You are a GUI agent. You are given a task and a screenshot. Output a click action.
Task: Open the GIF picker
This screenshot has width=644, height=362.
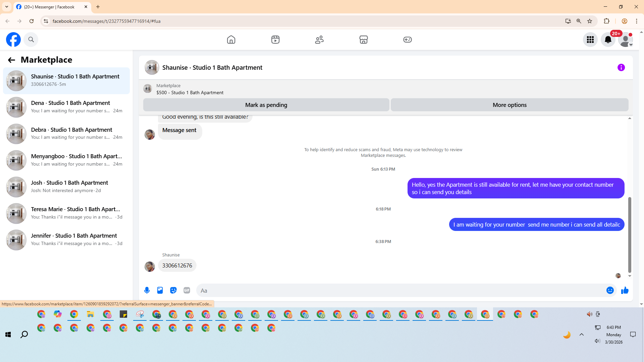click(x=187, y=291)
